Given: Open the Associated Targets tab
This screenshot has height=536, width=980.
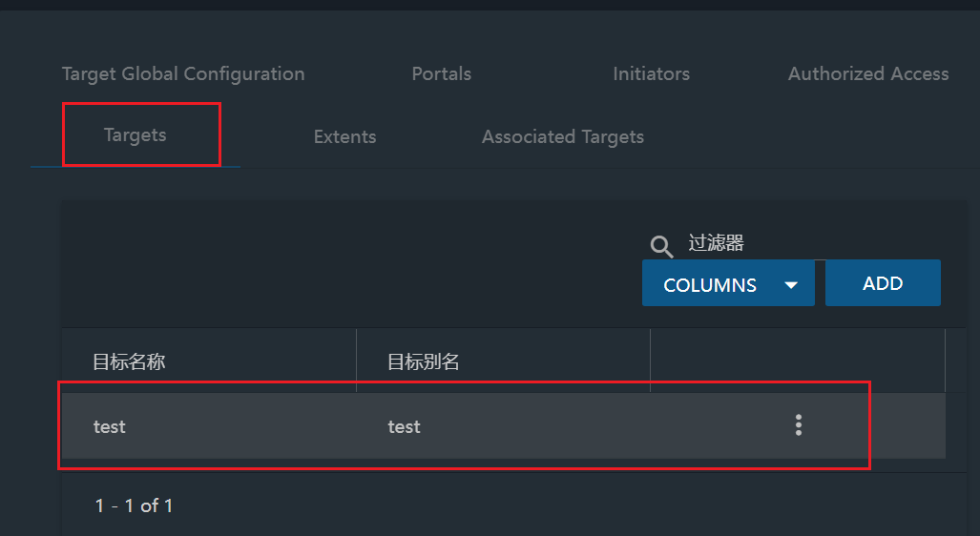Looking at the screenshot, I should coord(562,136).
